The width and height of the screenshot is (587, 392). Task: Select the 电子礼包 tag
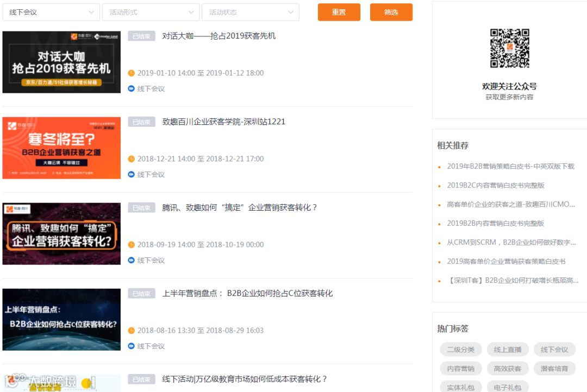508,387
